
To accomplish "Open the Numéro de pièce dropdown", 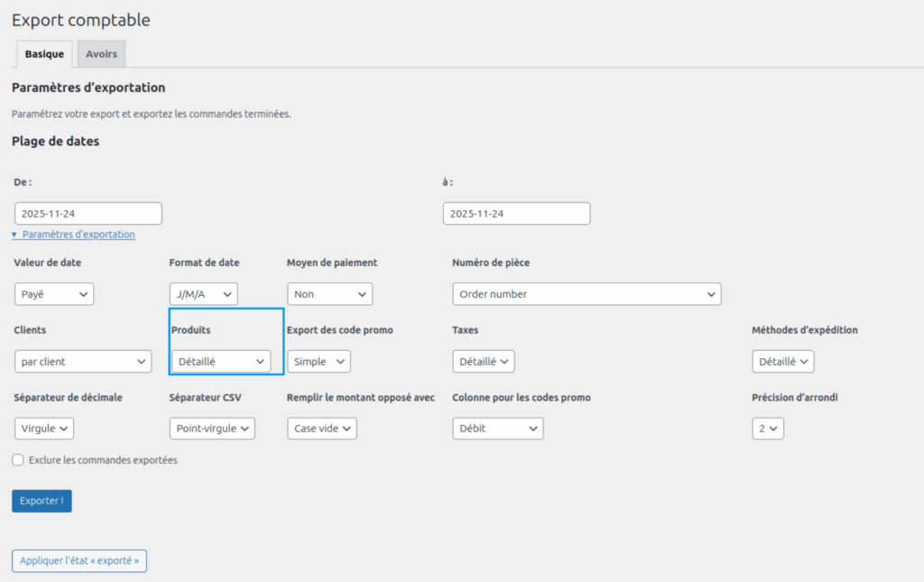I will (x=587, y=294).
